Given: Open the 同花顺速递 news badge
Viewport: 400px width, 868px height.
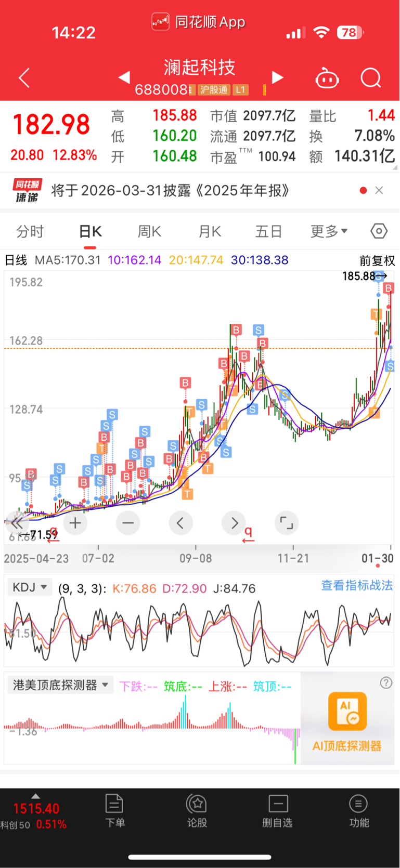Looking at the screenshot, I should coord(28,191).
